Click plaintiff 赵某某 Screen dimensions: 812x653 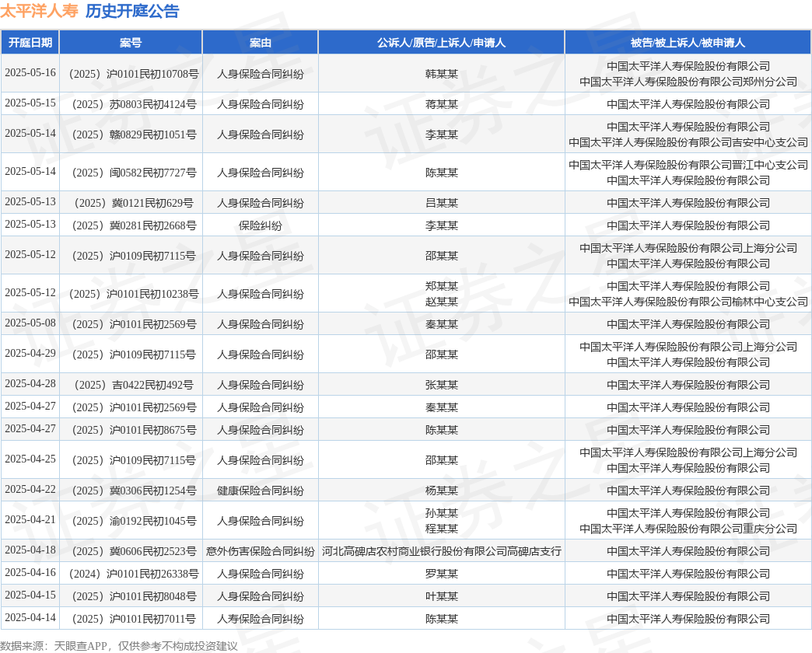tap(441, 302)
